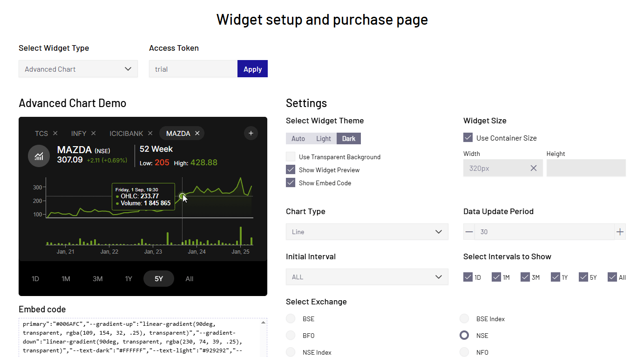Select the BSE exchange radio button

click(x=291, y=319)
